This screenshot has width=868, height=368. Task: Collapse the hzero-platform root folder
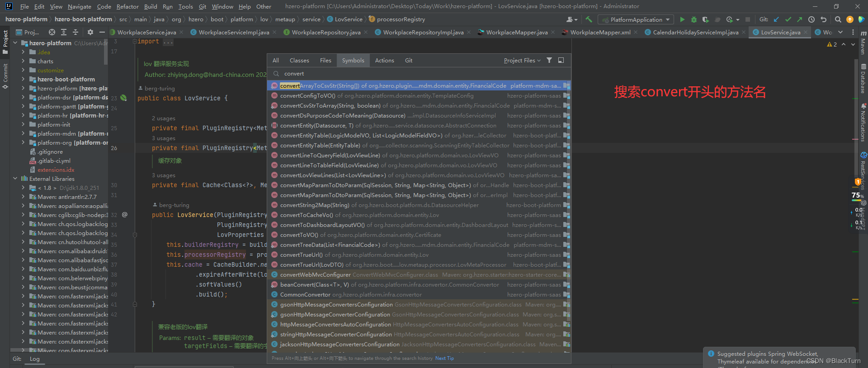tap(15, 43)
